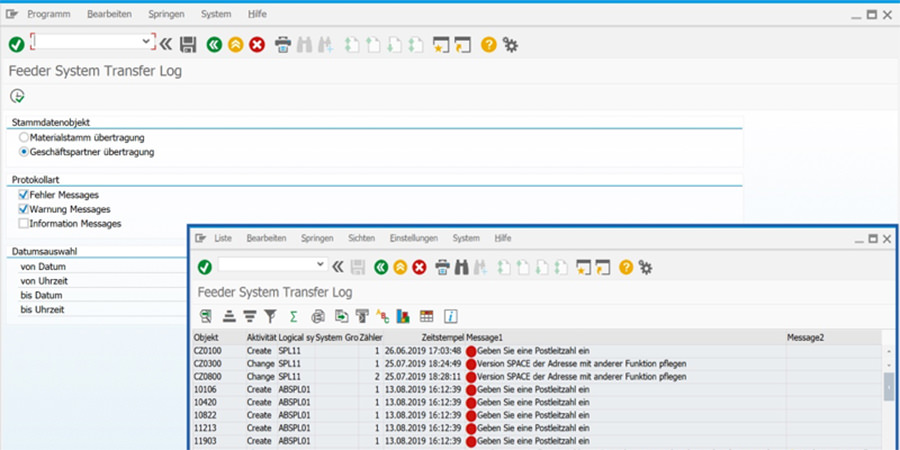Viewport: 900px width, 450px height.
Task: Click the printer icon in the main window toolbar
Action: click(x=283, y=44)
